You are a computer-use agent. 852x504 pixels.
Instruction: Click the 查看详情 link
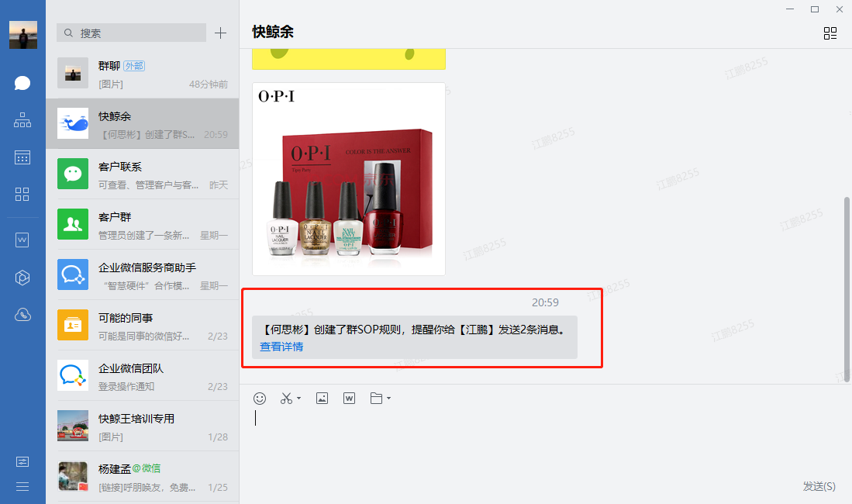(281, 347)
